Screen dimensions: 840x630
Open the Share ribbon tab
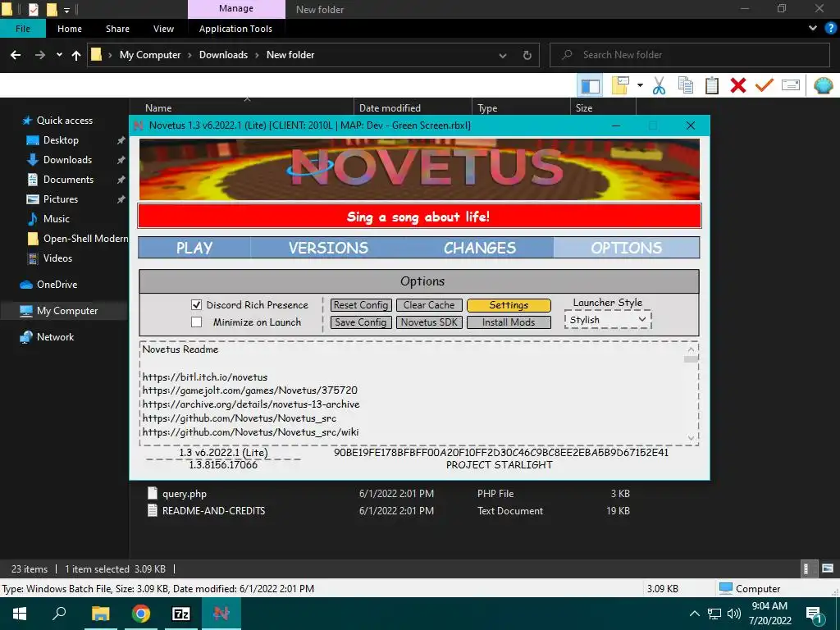pos(117,29)
